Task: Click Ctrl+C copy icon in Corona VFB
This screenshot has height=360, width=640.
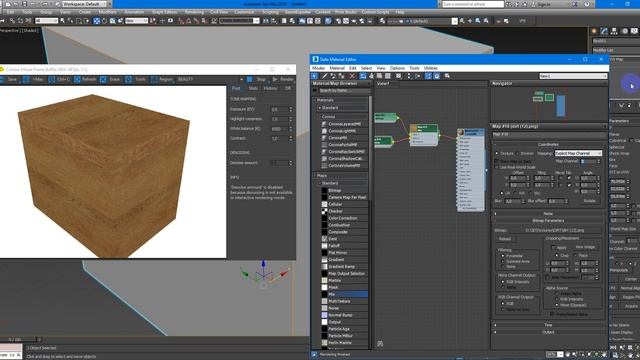Action: pyautogui.click(x=59, y=79)
